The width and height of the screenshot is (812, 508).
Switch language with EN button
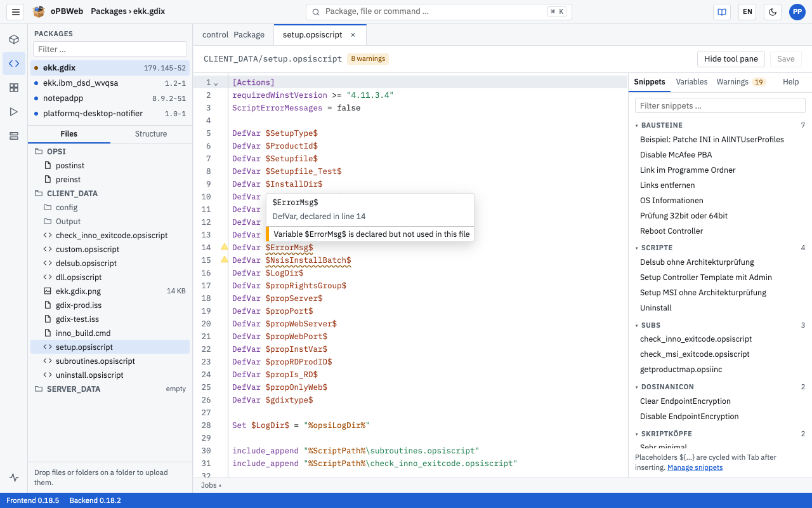747,11
